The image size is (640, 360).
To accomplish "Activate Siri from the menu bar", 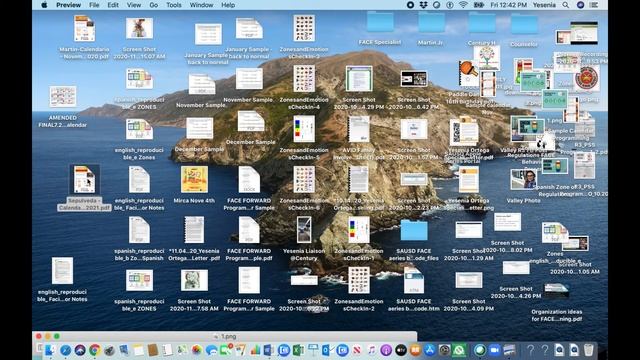I will pos(580,5).
